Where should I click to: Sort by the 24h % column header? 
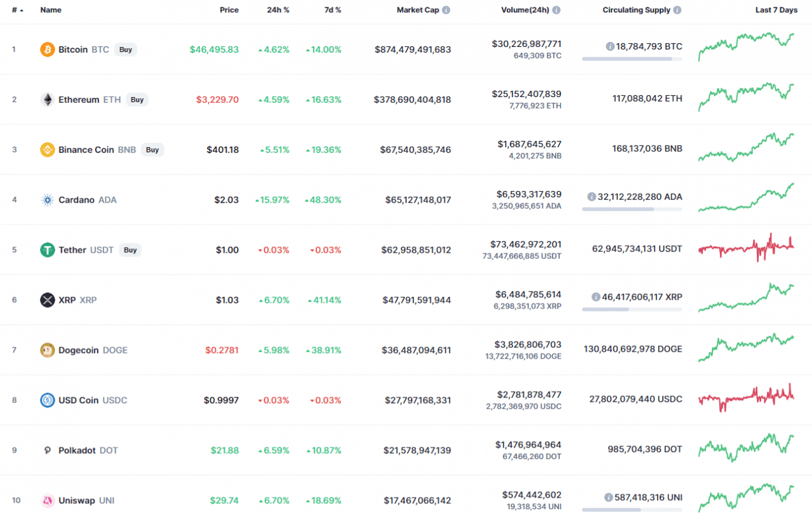pos(277,10)
